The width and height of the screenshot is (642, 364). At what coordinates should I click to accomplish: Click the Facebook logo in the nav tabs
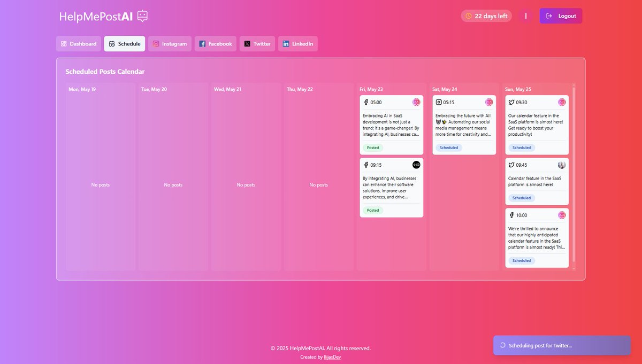coord(202,44)
